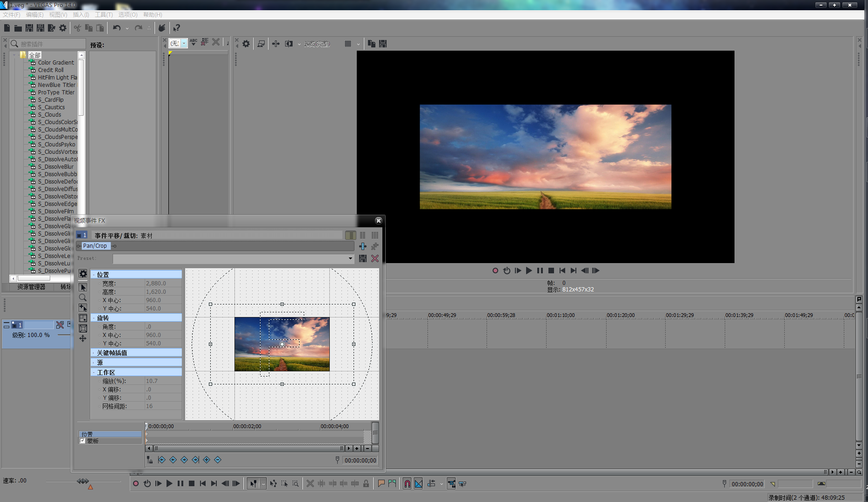The image size is (868, 502).
Task: Collapse the 旋转 property group
Action: 93,318
